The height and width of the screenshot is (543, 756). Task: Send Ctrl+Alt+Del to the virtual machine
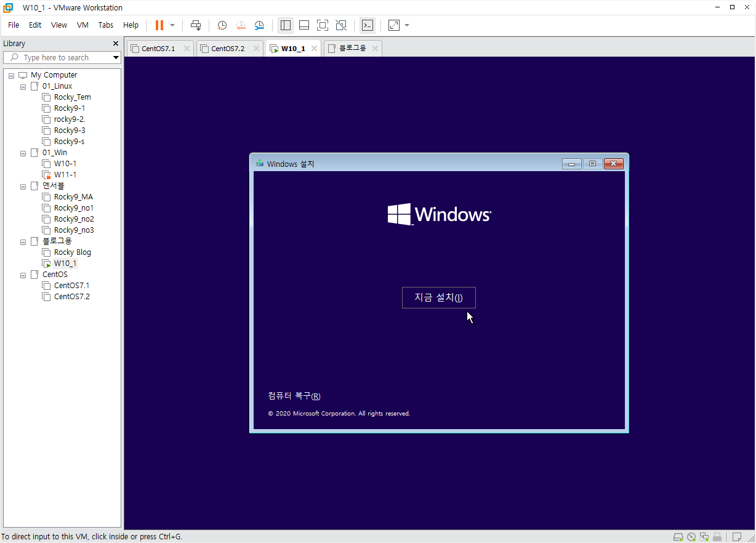(196, 25)
